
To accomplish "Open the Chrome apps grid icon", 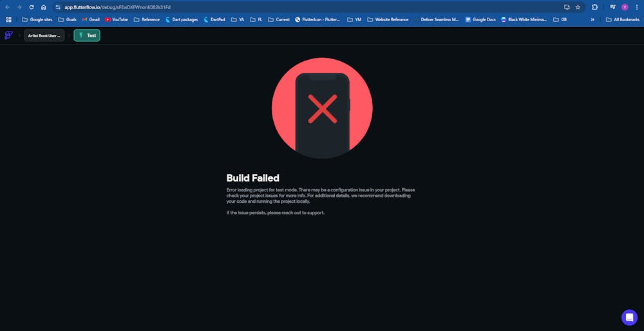I will coord(8,19).
